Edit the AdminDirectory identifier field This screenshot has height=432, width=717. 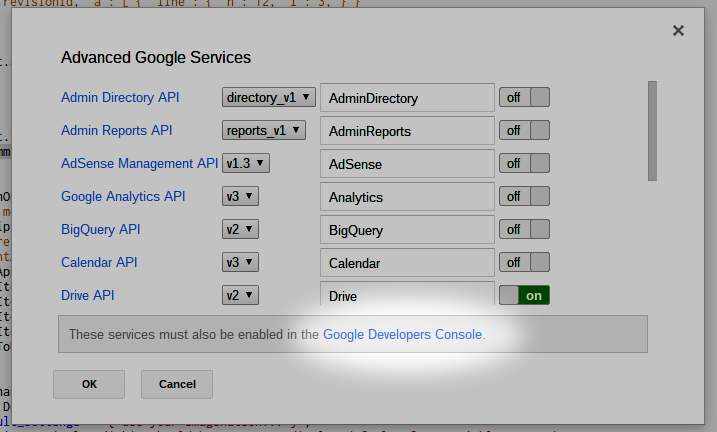click(x=407, y=98)
